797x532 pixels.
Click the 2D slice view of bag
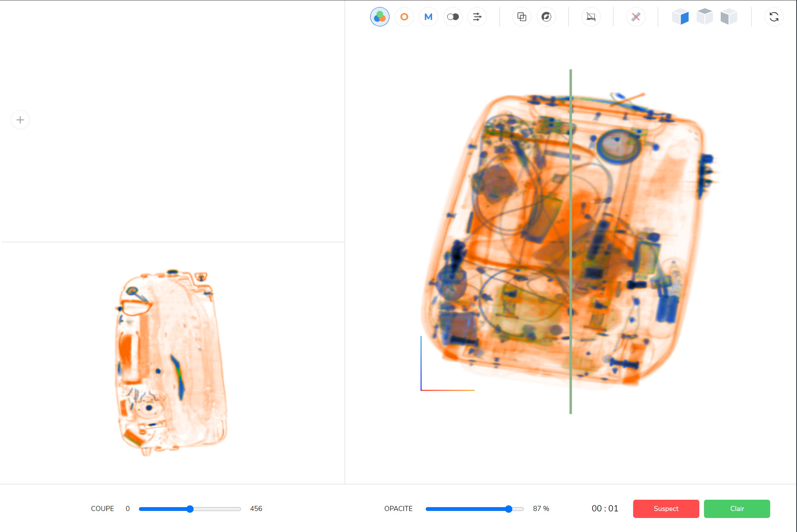[171, 362]
